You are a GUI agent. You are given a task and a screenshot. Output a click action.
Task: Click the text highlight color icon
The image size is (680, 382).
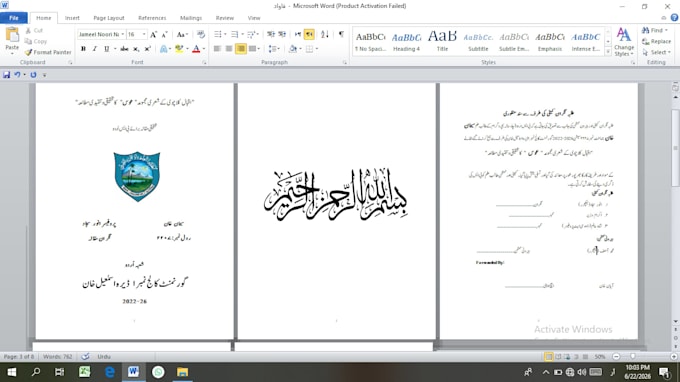coord(179,49)
